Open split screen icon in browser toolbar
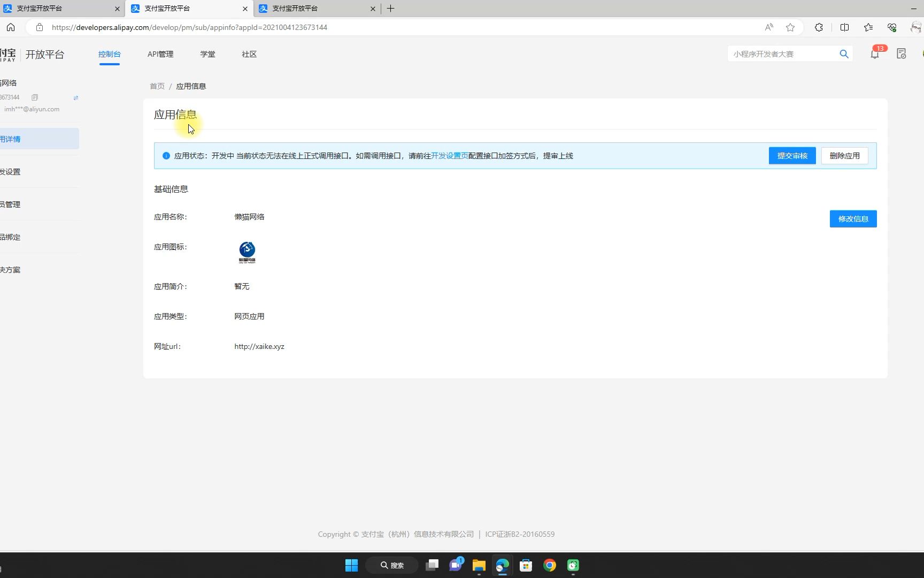Viewport: 924px width, 578px height. tap(845, 27)
